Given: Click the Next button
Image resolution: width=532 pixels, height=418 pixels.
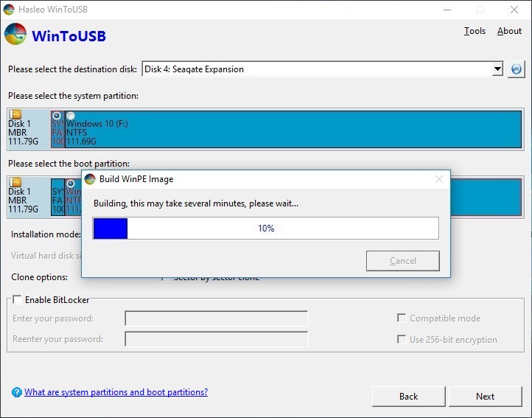Looking at the screenshot, I should click(x=485, y=397).
